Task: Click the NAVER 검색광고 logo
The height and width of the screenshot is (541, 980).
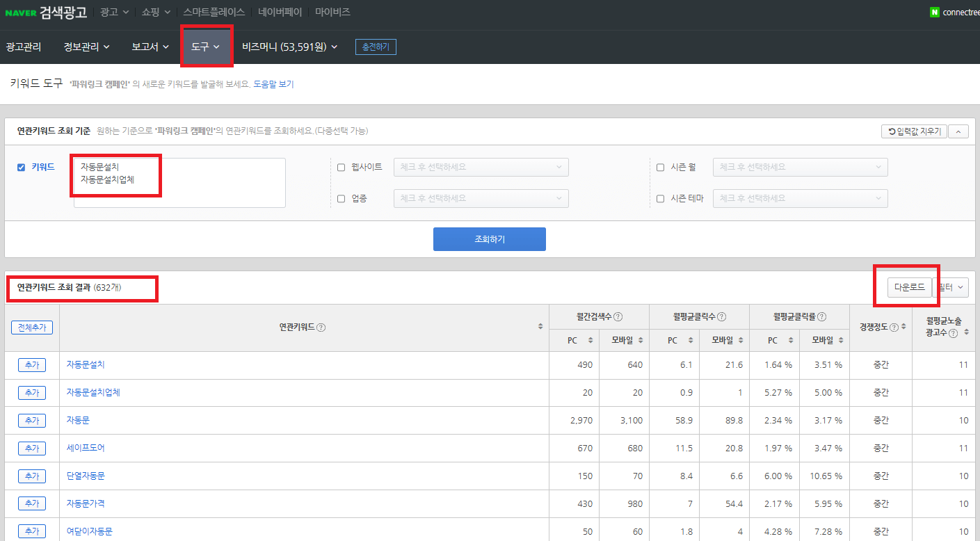Action: tap(46, 12)
